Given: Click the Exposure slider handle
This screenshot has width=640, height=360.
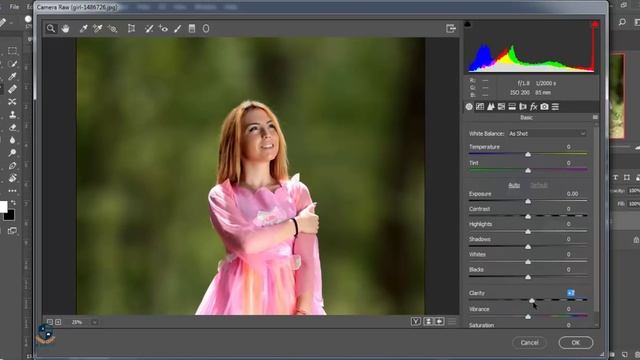Looking at the screenshot, I should click(x=528, y=201).
